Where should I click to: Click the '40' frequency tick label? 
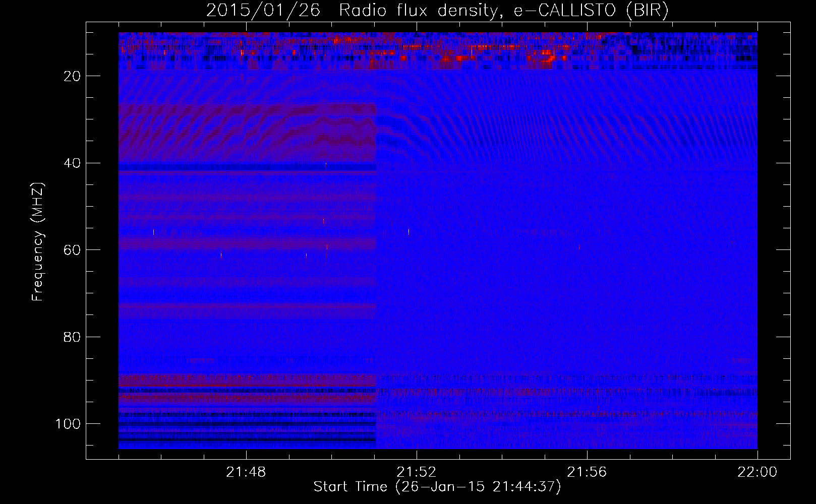tap(73, 163)
